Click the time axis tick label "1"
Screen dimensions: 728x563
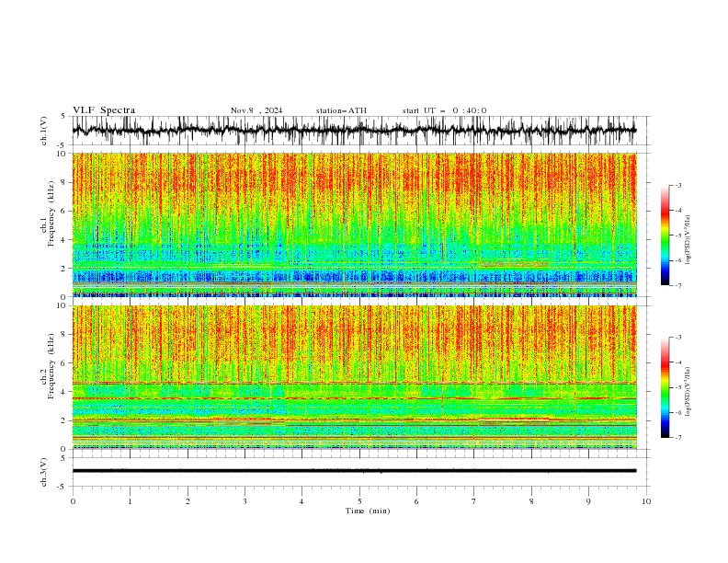pos(130,501)
